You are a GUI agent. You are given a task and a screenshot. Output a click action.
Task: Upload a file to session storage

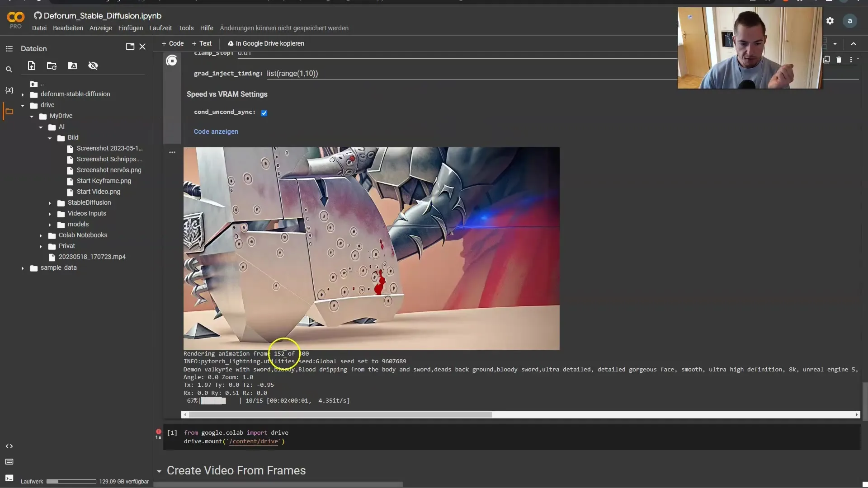pyautogui.click(x=32, y=66)
